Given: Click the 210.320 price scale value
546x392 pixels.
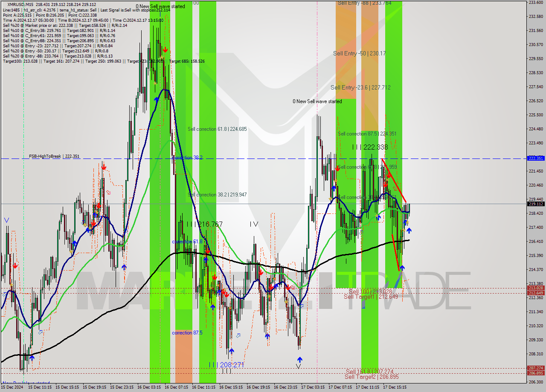Looking at the screenshot, I should [x=536, y=326].
